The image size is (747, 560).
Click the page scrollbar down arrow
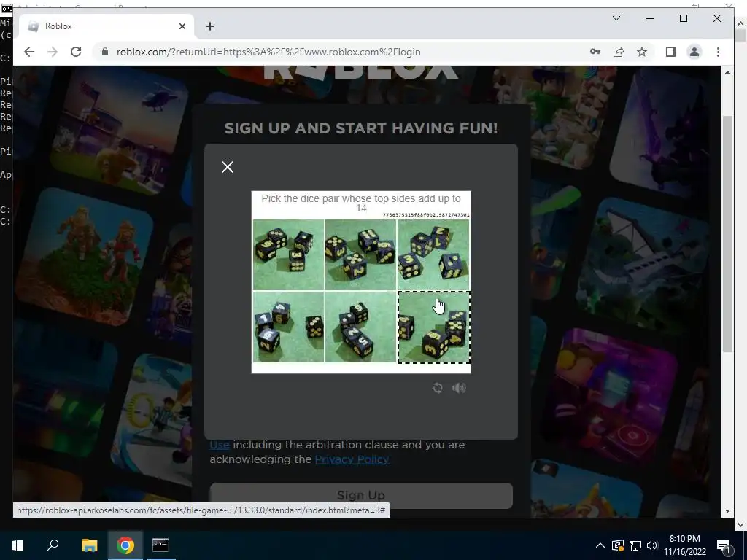tap(727, 511)
